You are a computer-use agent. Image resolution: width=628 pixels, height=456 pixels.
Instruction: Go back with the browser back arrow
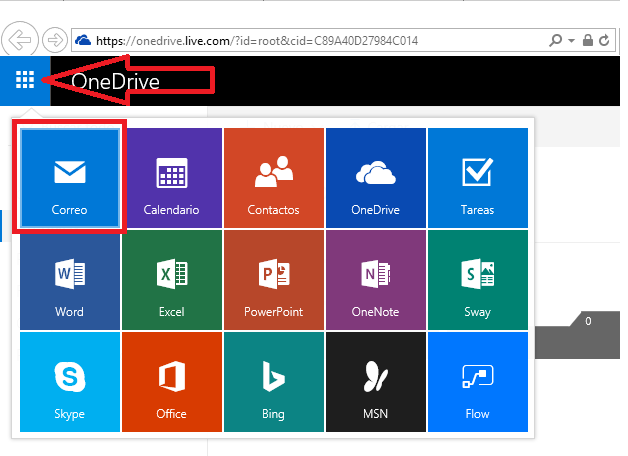[20, 40]
